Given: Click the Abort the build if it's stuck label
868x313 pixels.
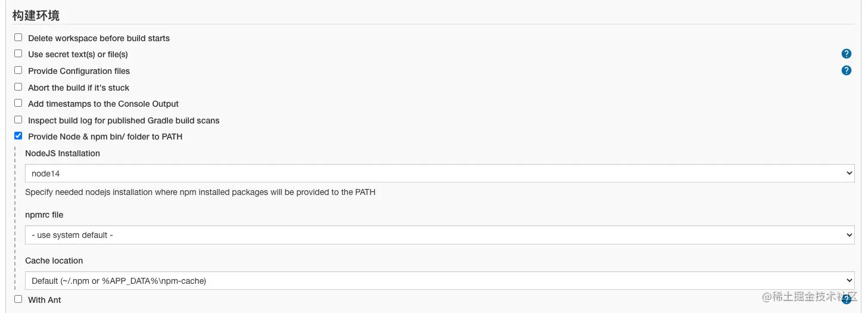Looking at the screenshot, I should pos(79,88).
